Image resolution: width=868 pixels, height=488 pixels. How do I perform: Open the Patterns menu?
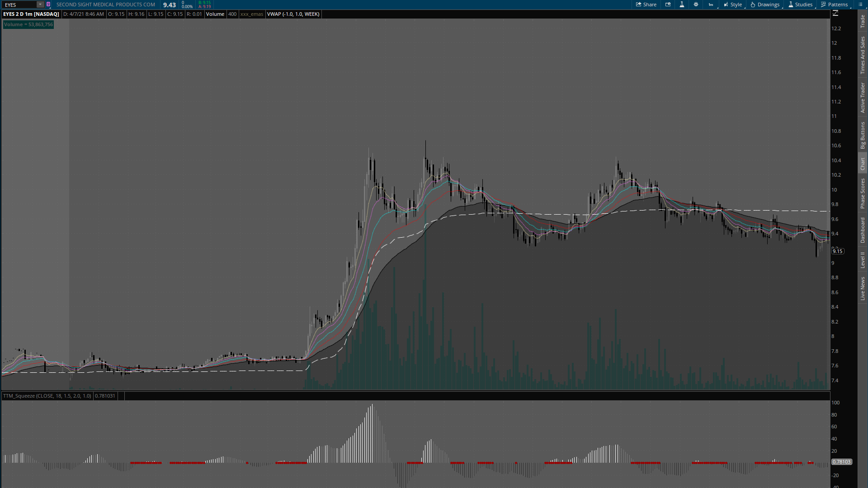835,5
